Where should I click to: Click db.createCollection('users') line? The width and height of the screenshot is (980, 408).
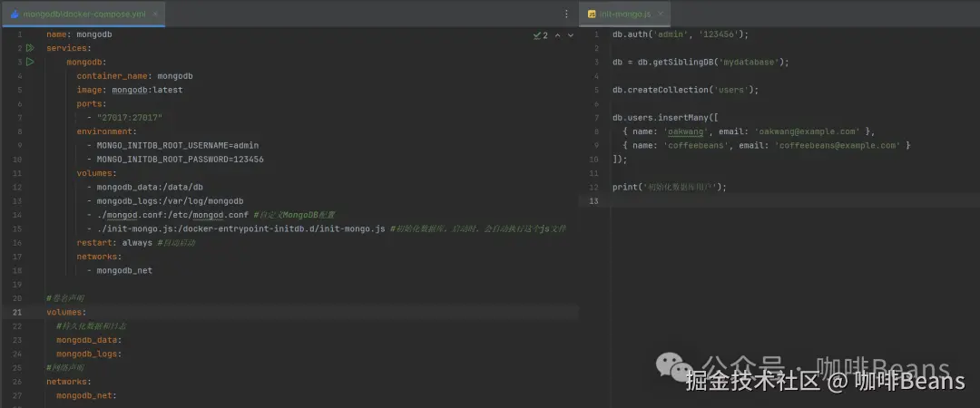pyautogui.click(x=685, y=90)
